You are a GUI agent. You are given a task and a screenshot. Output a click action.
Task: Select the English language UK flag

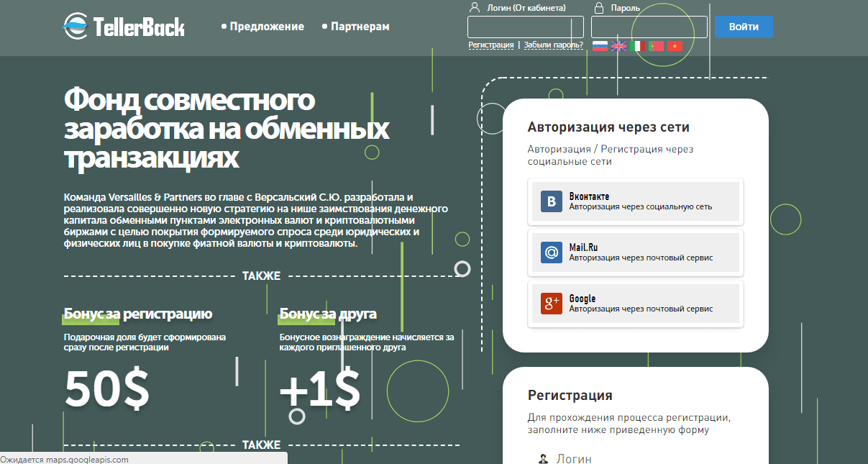coord(618,46)
